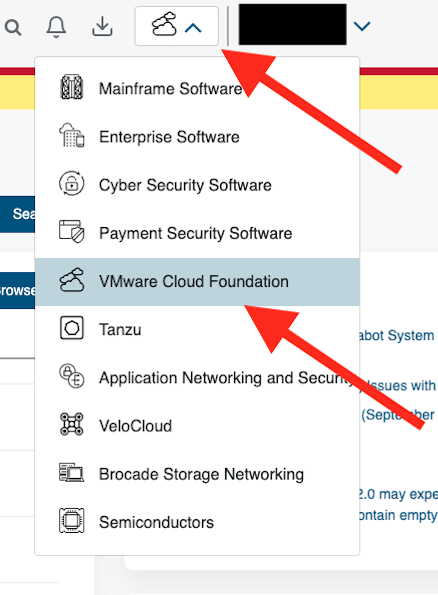
Task: Click the Cyber Security padlock icon
Action: click(x=72, y=183)
